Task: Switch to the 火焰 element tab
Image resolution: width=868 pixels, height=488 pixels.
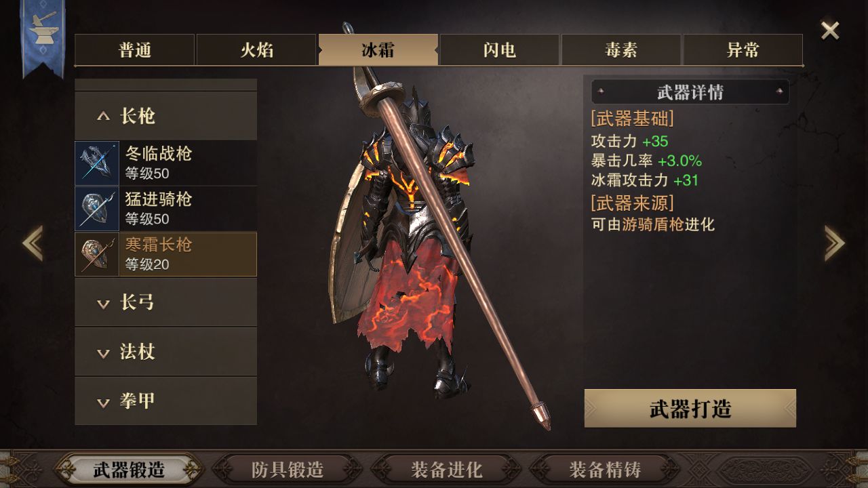Action: tap(256, 50)
